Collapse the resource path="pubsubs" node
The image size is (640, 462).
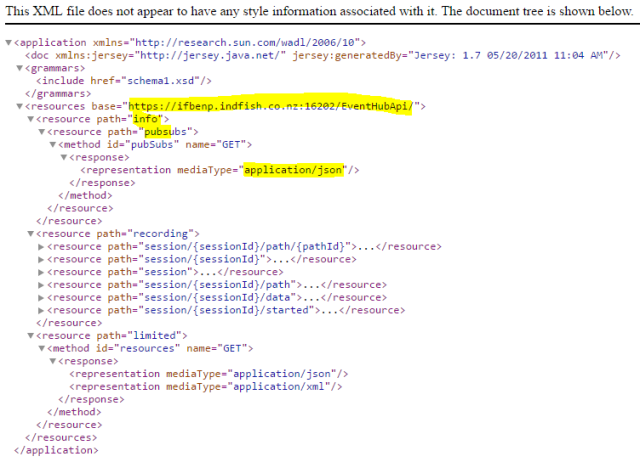[x=41, y=132]
